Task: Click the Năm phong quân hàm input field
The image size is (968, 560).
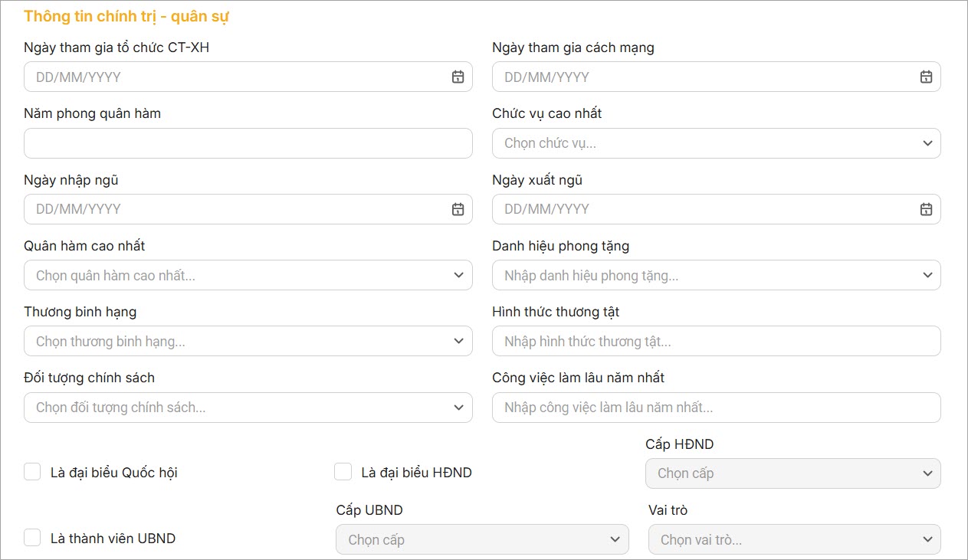Action: (x=248, y=143)
